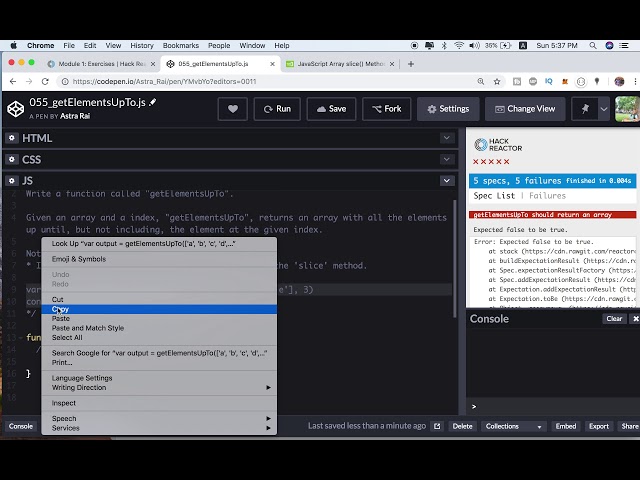The width and height of the screenshot is (640, 480).
Task: Toggle the Console button in footer
Action: (x=21, y=426)
